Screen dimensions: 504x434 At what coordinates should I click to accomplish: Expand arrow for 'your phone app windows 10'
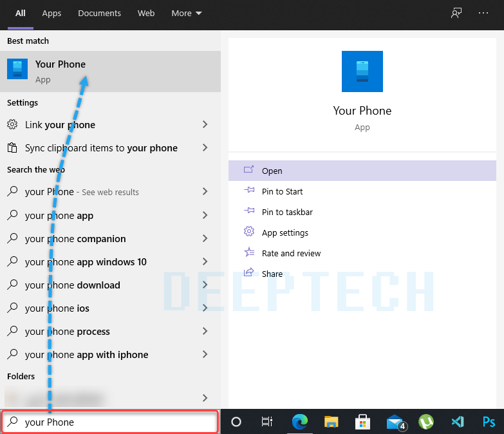(x=205, y=261)
